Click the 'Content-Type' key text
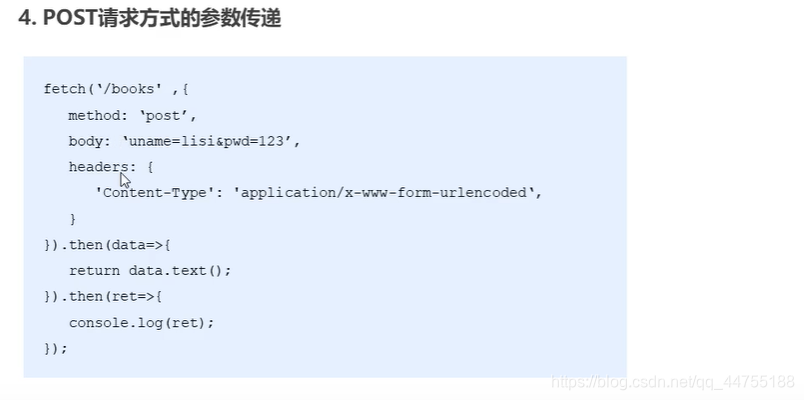This screenshot has height=400, width=804. coord(154,193)
